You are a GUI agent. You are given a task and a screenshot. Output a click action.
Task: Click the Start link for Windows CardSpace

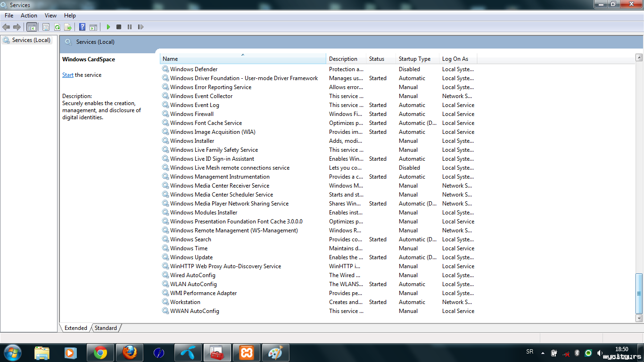coord(68,75)
